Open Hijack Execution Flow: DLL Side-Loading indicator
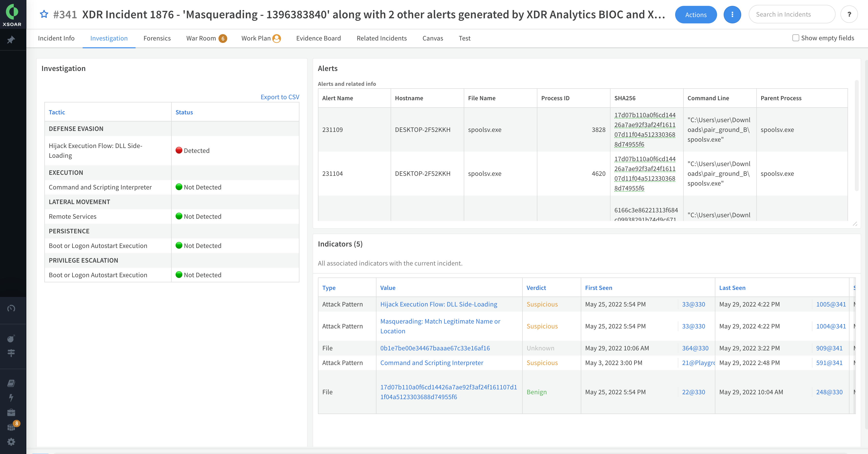The image size is (868, 454). (x=438, y=304)
